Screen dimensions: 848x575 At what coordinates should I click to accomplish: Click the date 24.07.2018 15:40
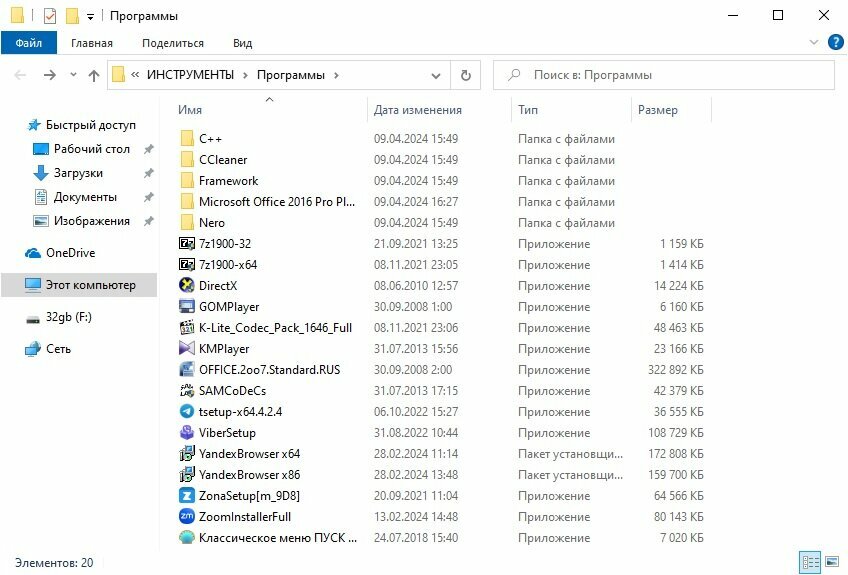(x=416, y=538)
